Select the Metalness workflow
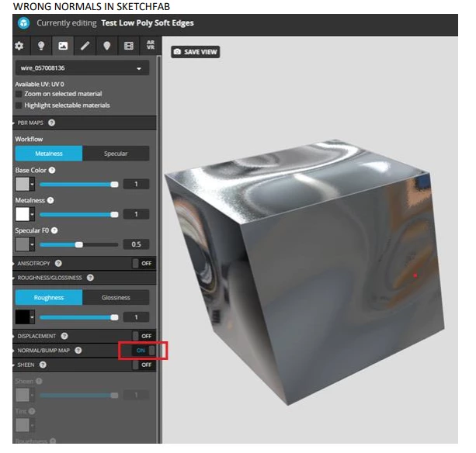Image resolution: width=476 pixels, height=453 pixels. coord(49,154)
